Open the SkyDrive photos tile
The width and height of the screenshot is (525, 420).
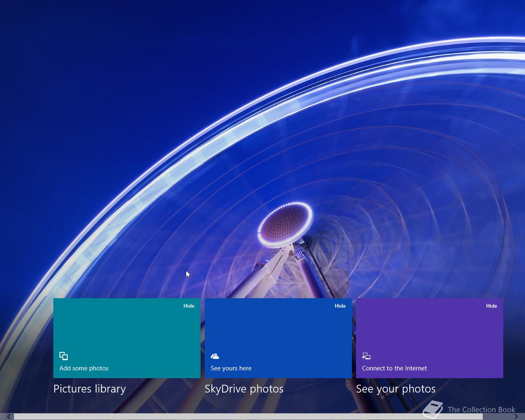click(x=278, y=338)
